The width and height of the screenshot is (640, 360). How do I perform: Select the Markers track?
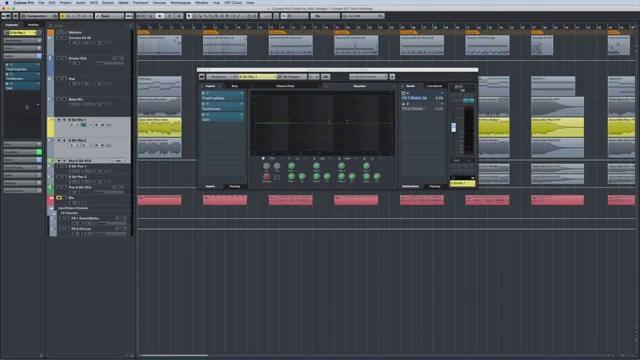pos(75,32)
